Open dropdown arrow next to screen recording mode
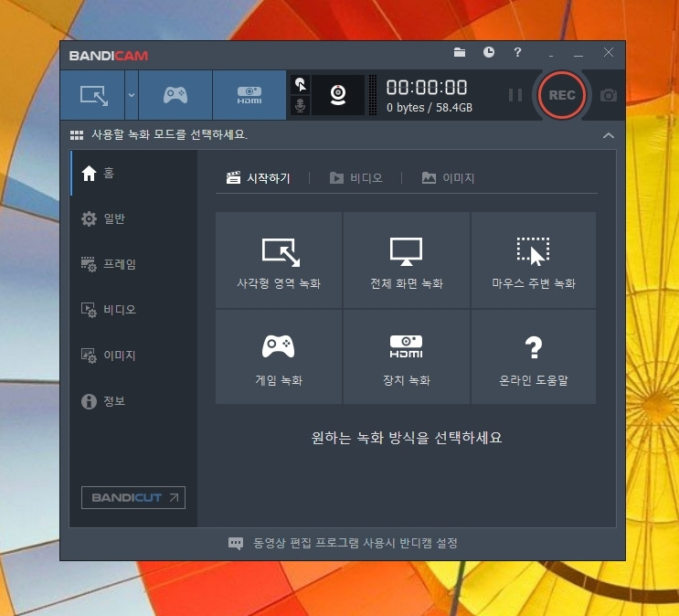This screenshot has height=616, width=679. click(132, 95)
